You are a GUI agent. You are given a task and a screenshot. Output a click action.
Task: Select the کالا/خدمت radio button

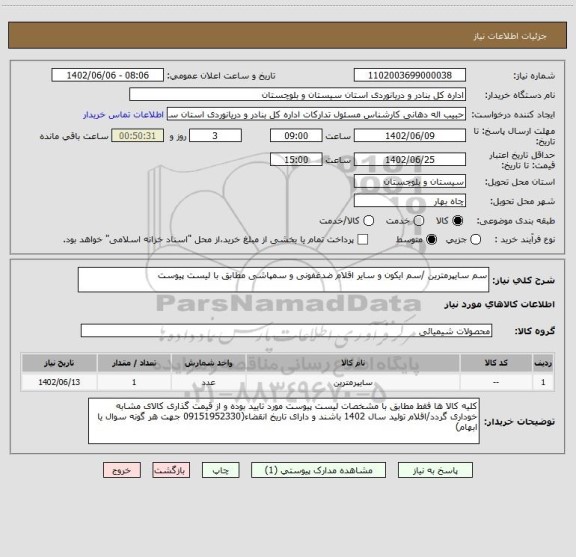coord(368,221)
